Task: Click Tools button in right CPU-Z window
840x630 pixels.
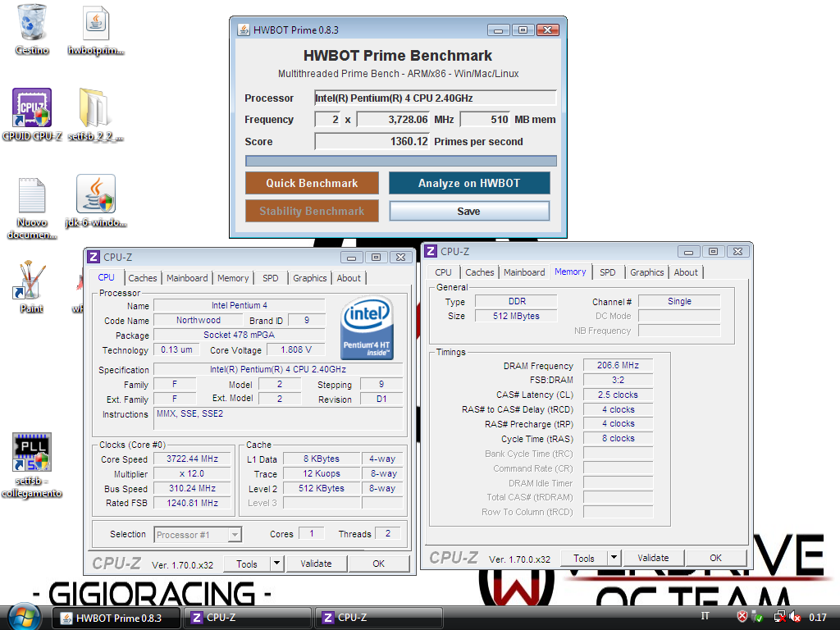Action: (584, 558)
